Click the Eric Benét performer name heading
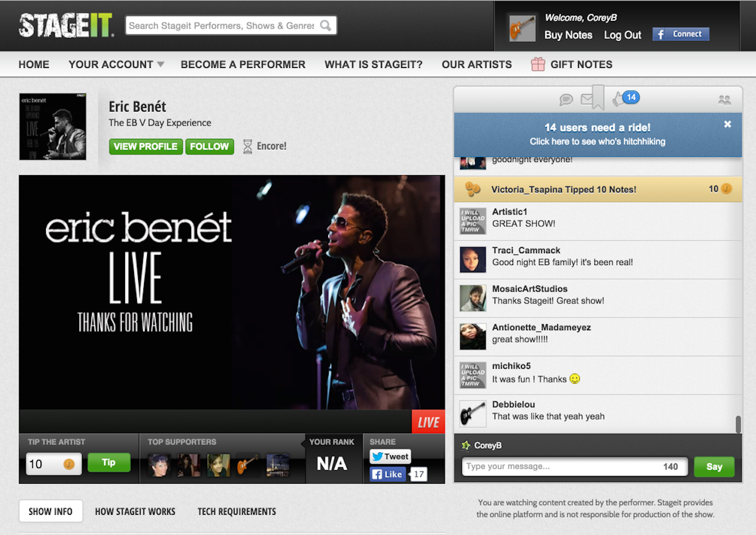Image resolution: width=756 pixels, height=535 pixels. 138,107
